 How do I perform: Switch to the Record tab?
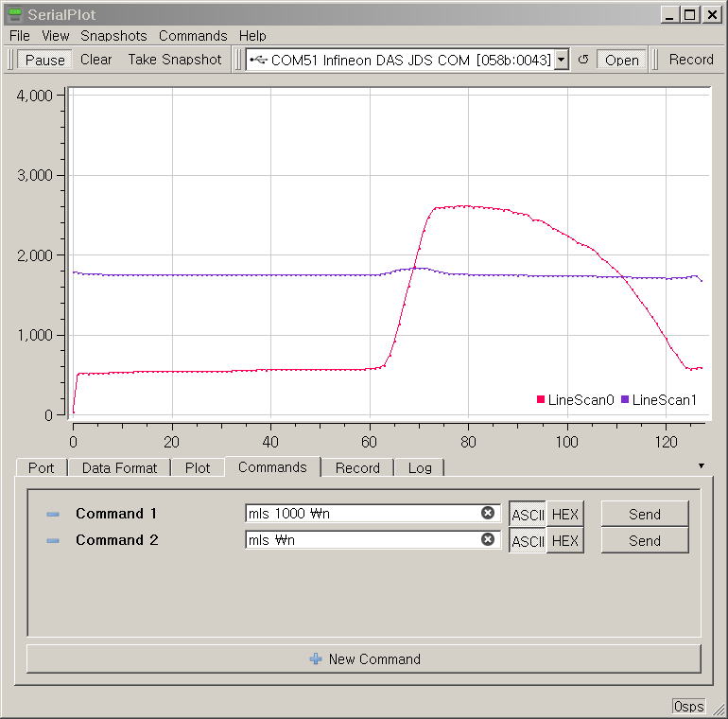pos(357,467)
